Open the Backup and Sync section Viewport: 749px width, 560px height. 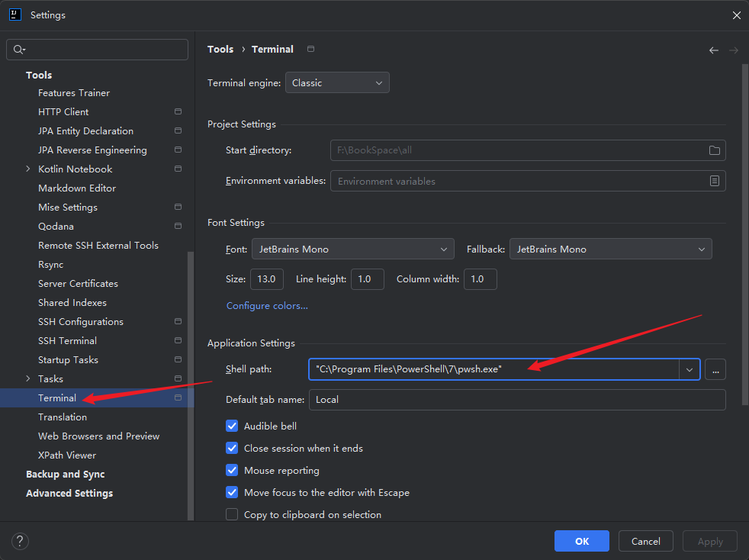point(65,475)
